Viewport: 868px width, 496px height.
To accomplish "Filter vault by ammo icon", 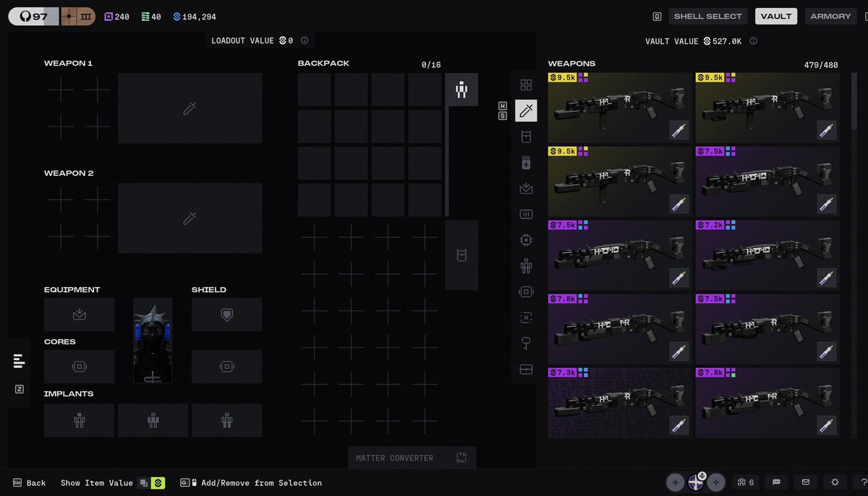I will pos(526,214).
